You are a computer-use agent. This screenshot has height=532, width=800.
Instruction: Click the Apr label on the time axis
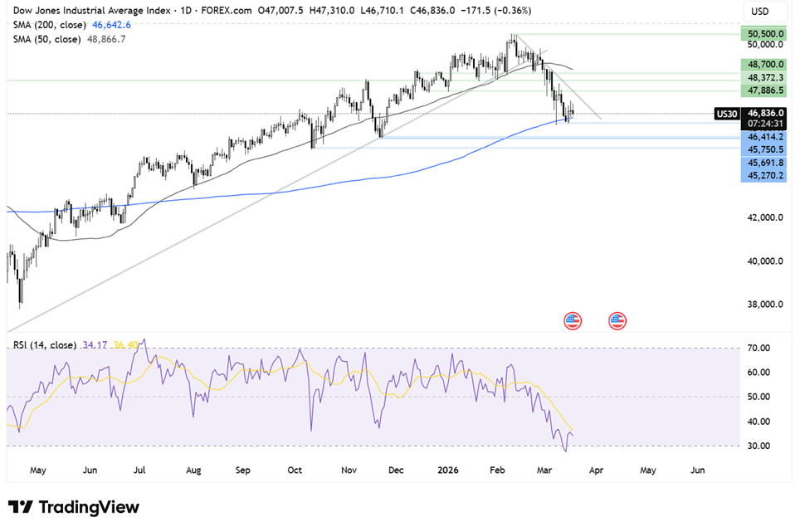pyautogui.click(x=596, y=471)
